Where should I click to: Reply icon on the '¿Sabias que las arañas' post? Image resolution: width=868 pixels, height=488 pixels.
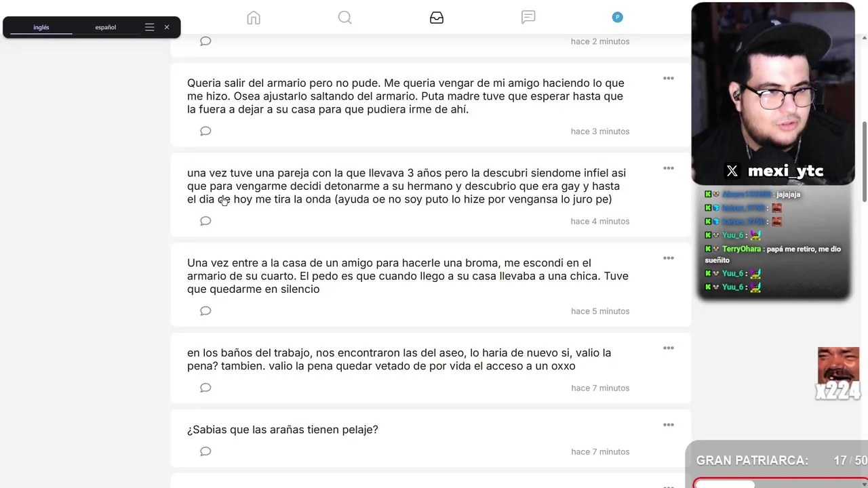click(205, 451)
